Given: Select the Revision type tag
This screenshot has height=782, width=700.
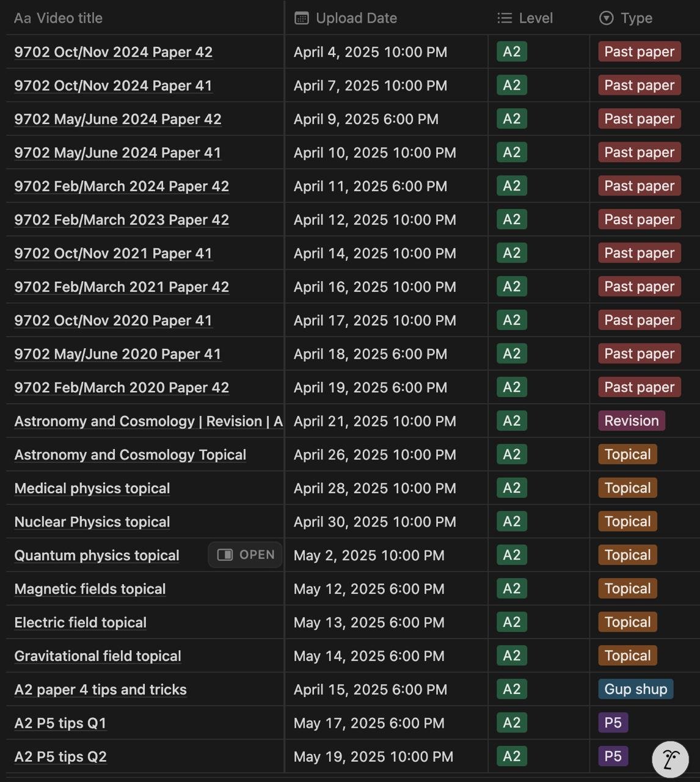Looking at the screenshot, I should point(632,421).
